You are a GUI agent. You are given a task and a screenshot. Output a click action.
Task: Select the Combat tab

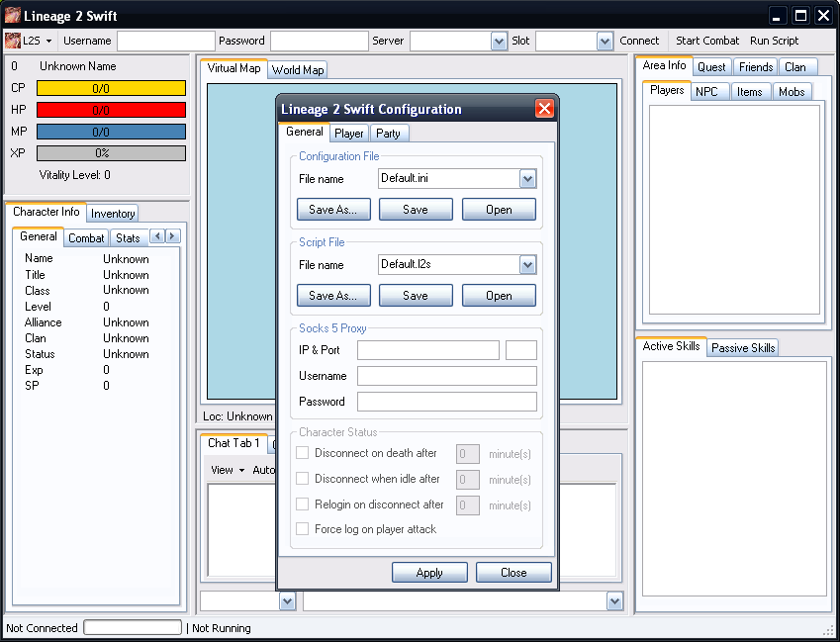86,238
